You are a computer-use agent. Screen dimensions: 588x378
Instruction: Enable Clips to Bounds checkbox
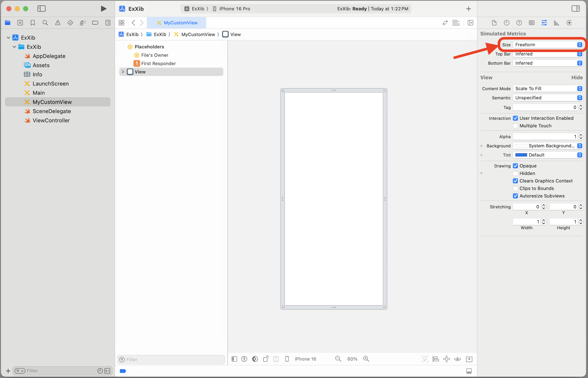(x=516, y=188)
